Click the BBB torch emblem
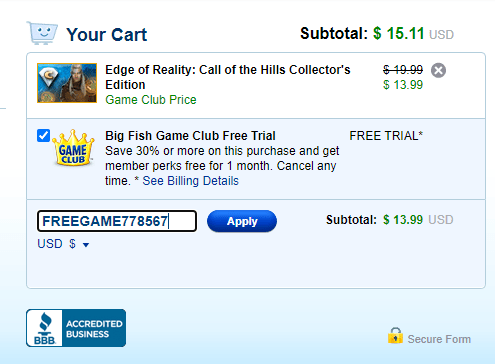This screenshot has height=364, width=495. tap(45, 324)
